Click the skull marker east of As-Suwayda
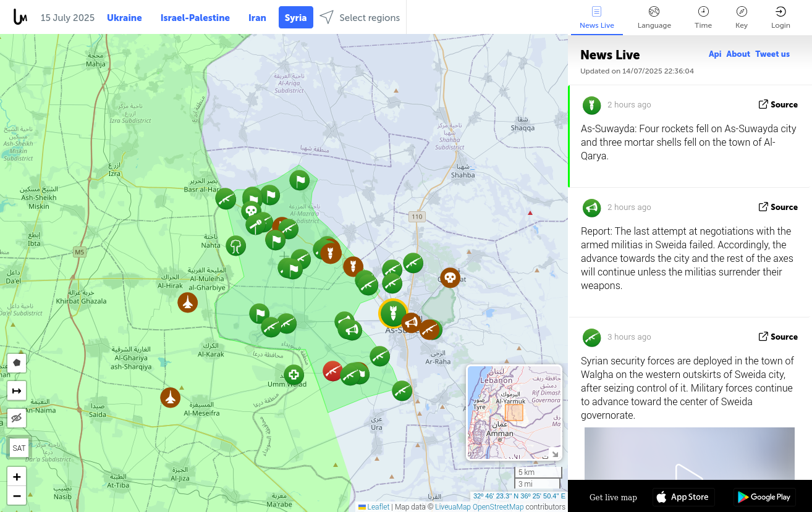Viewport: 812px width, 512px height. 450,278
